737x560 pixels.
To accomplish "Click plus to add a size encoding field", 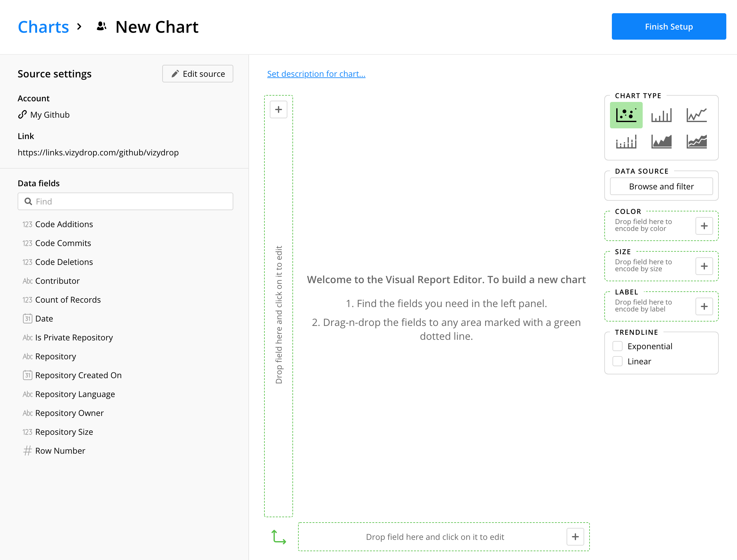I will pos(704,266).
